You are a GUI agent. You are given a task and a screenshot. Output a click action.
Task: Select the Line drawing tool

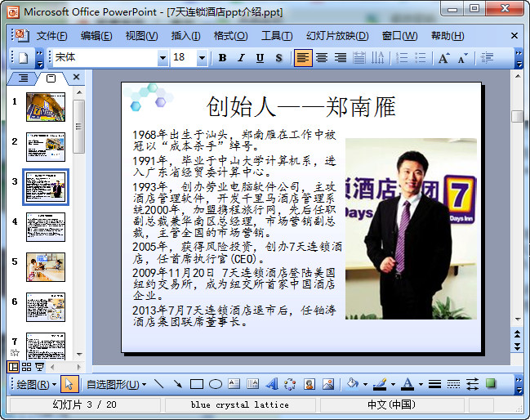click(x=159, y=384)
